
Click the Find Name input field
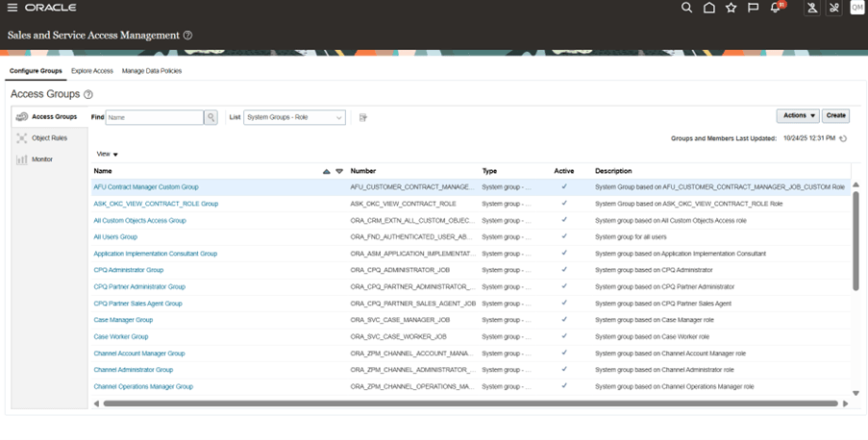click(154, 117)
